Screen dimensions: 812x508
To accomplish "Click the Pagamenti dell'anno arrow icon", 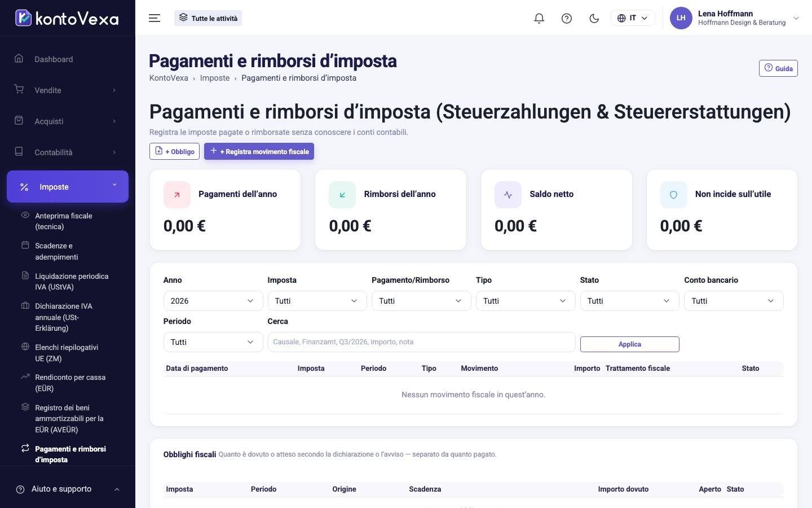I will [177, 195].
